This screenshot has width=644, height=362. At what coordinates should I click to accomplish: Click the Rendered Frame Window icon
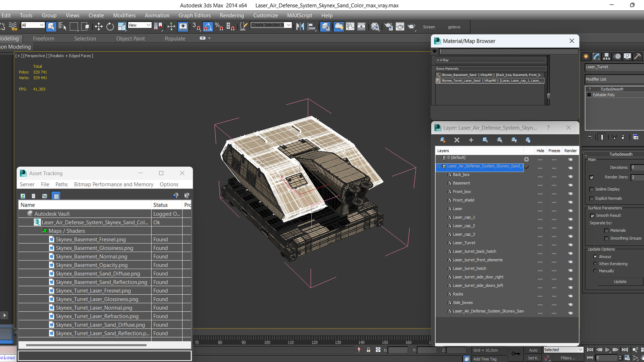pos(400,26)
